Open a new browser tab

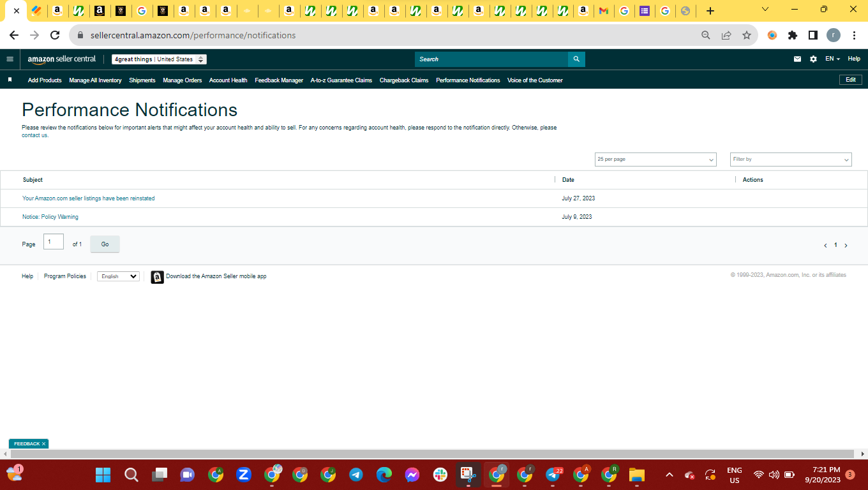tap(710, 11)
